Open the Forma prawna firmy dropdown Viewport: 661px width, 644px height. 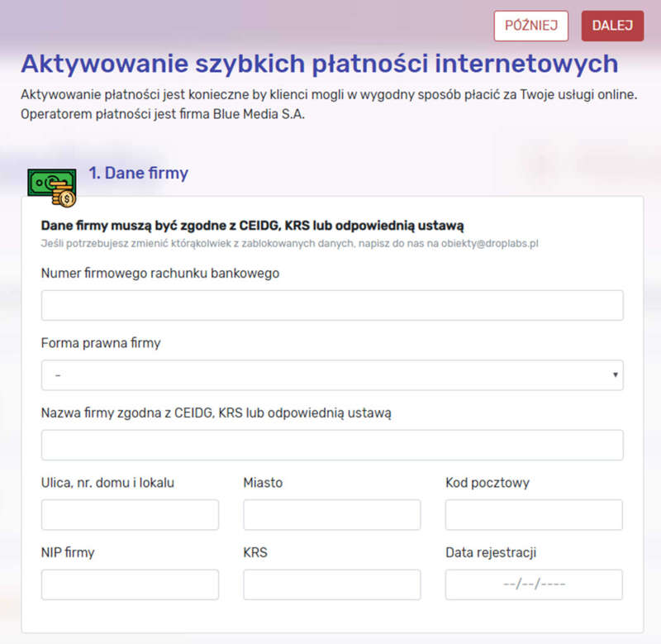(x=332, y=375)
